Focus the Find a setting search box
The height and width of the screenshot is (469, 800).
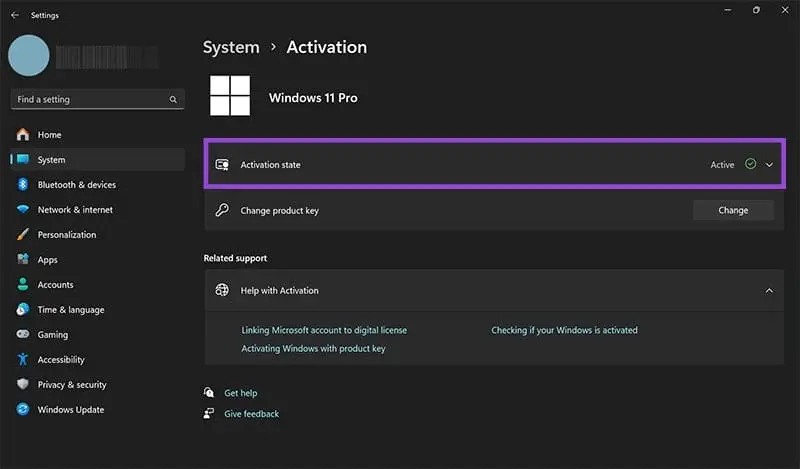pyautogui.click(x=97, y=100)
